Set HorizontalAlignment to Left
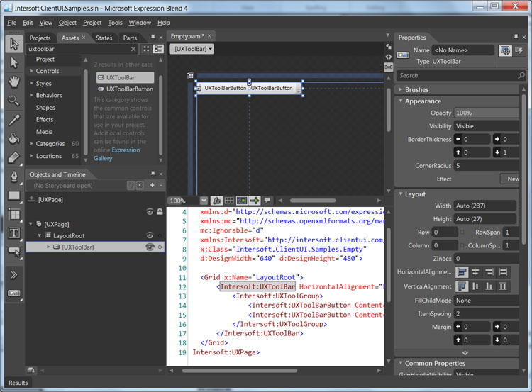Viewport: 532px width, 392px height. (462, 272)
